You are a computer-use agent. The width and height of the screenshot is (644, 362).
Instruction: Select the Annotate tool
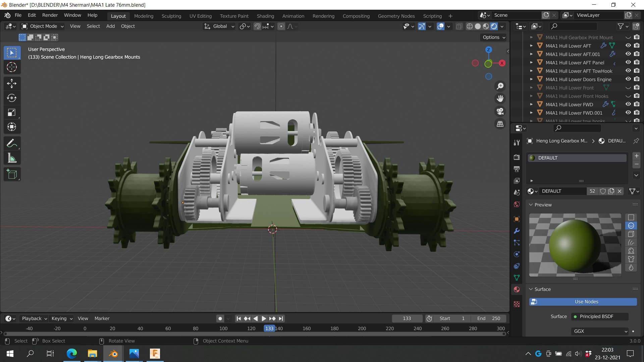point(12,143)
